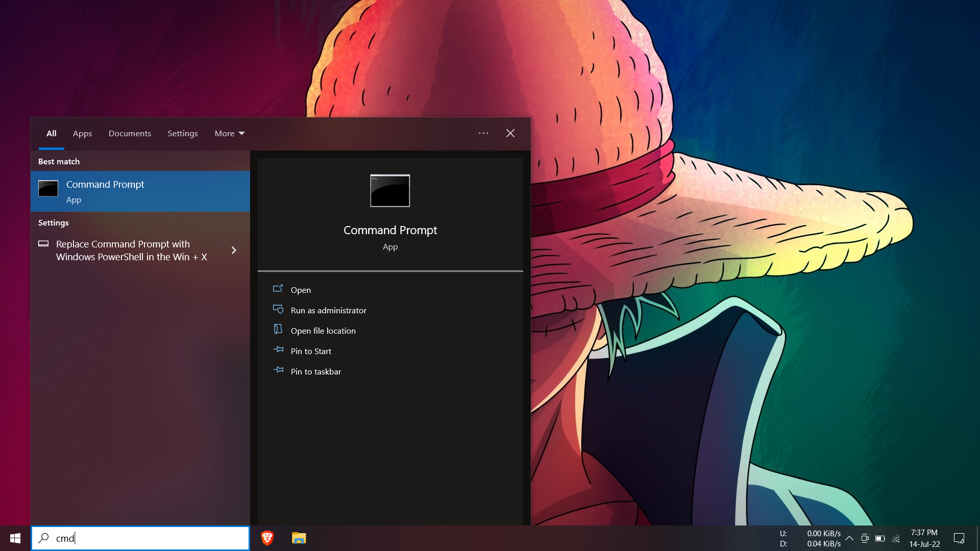The height and width of the screenshot is (551, 980).
Task: Choose Pin to taskbar
Action: (x=315, y=371)
